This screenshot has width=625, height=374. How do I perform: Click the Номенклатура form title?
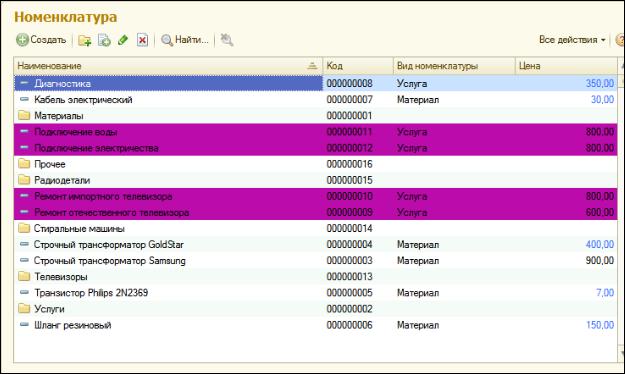tap(66, 17)
